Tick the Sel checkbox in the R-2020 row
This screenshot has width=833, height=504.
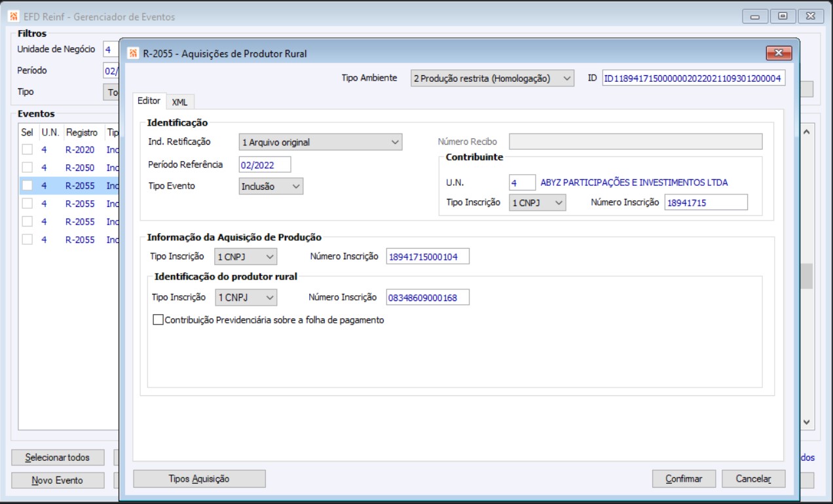click(28, 149)
